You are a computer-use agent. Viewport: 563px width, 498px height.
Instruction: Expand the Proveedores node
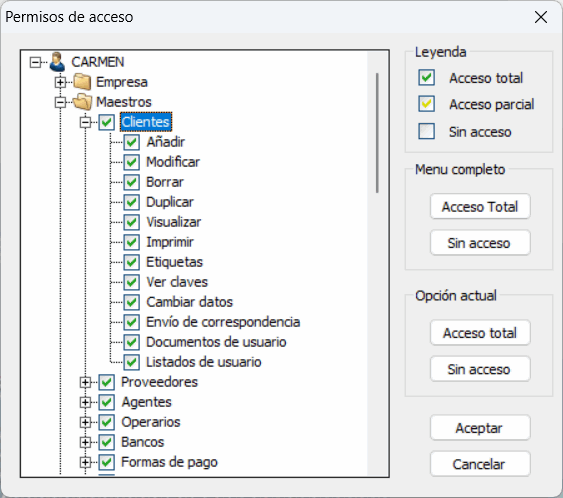click(85, 382)
